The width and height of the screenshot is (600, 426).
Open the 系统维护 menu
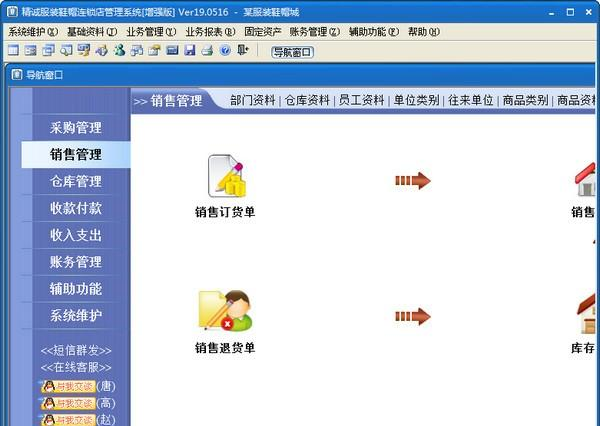(33, 32)
